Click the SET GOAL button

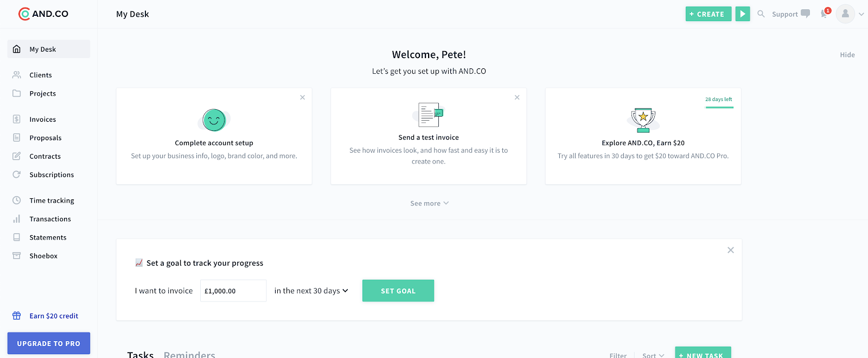[x=398, y=291]
